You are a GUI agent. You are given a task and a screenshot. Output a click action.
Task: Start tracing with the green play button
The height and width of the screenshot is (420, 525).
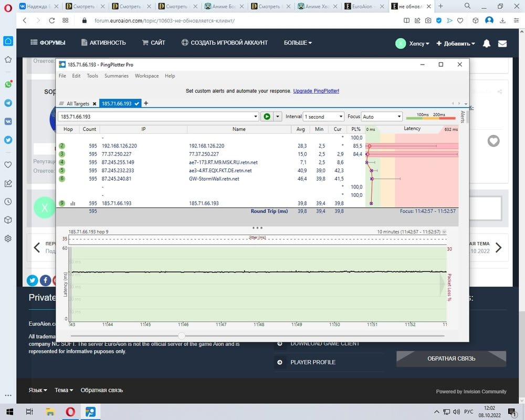267,117
